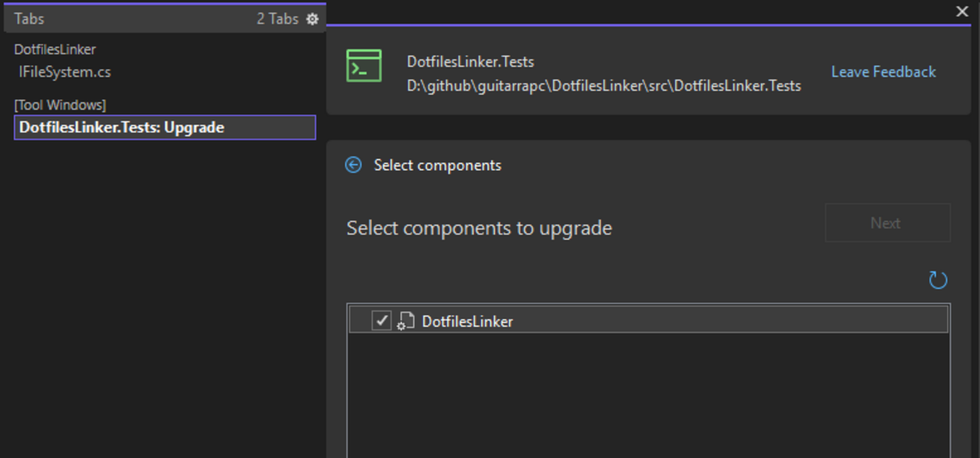This screenshot has width=980, height=458.
Task: Close the upgrade assistant window
Action: (961, 11)
